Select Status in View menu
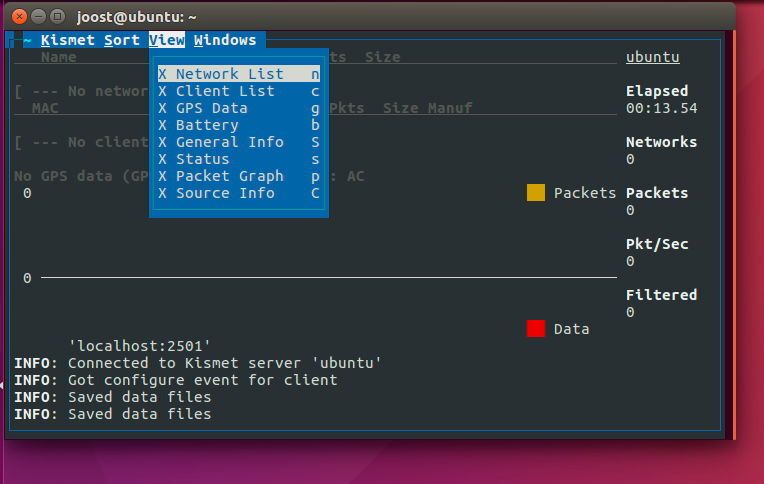Viewport: 764px width, 484px height. pyautogui.click(x=238, y=159)
